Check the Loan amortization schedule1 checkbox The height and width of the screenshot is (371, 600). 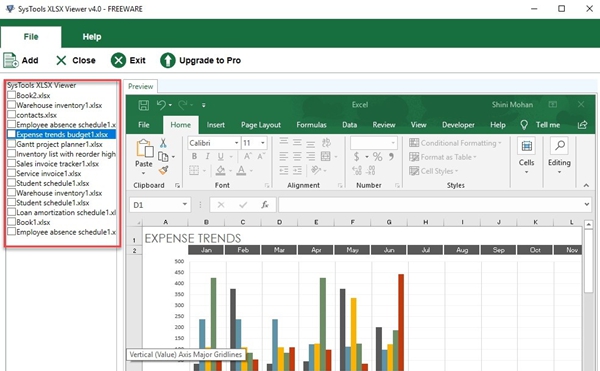point(11,212)
